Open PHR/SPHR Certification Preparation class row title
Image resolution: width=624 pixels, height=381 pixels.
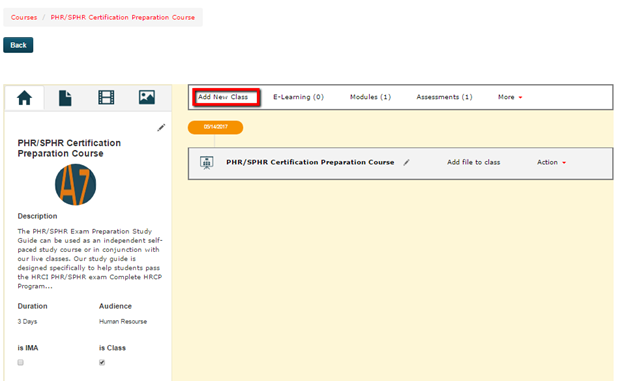tap(310, 162)
